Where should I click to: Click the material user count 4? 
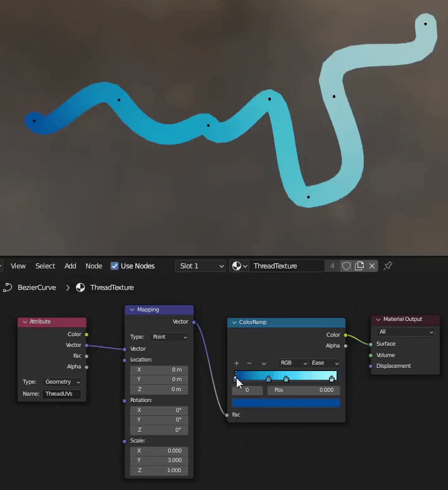pyautogui.click(x=332, y=266)
